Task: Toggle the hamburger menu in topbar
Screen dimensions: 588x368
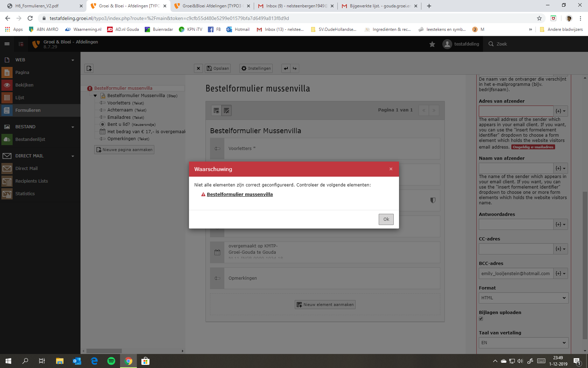Action: (x=7, y=44)
